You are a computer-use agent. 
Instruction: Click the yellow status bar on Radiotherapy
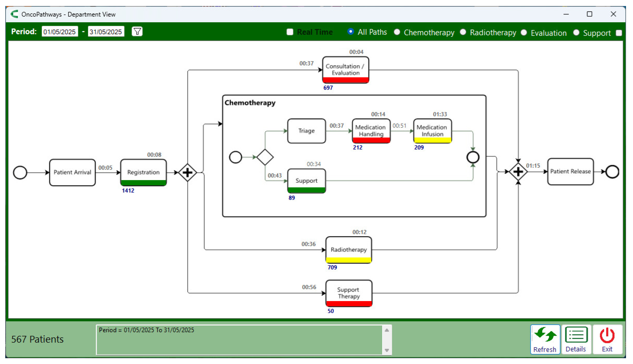(349, 260)
